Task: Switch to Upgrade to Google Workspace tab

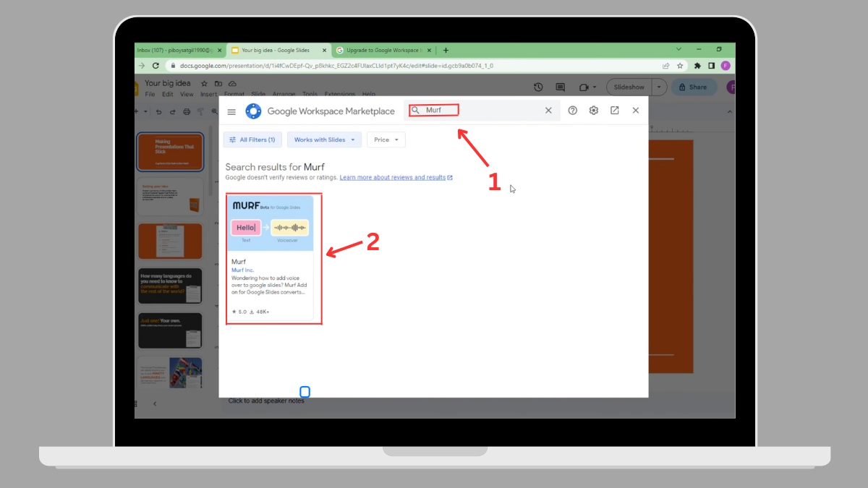Action: click(x=382, y=50)
